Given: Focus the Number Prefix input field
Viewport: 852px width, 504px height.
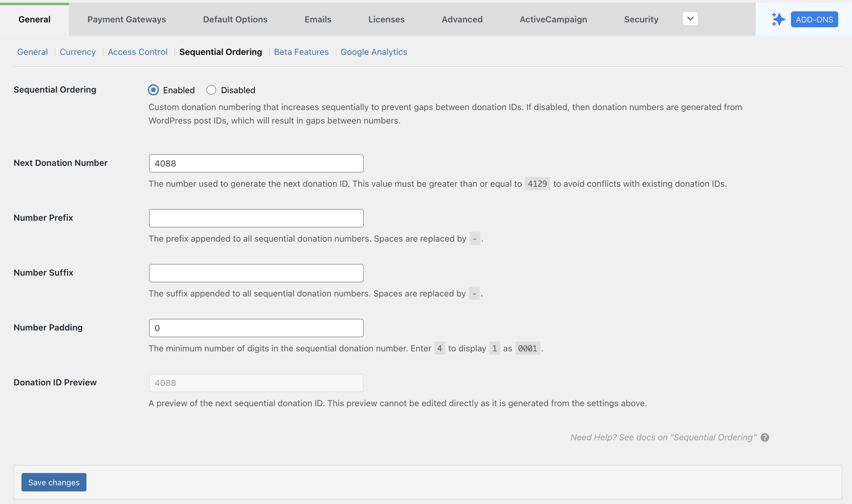Looking at the screenshot, I should (x=256, y=218).
